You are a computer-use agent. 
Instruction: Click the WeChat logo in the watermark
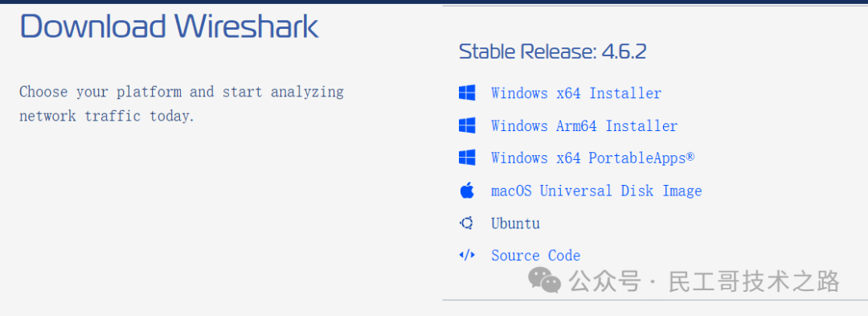point(544,281)
